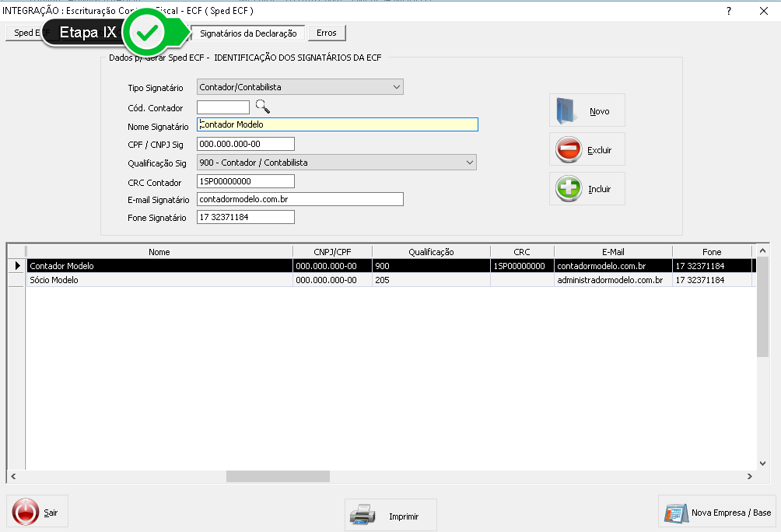Click the red Sair power icon
The image size is (781, 532).
point(25,512)
